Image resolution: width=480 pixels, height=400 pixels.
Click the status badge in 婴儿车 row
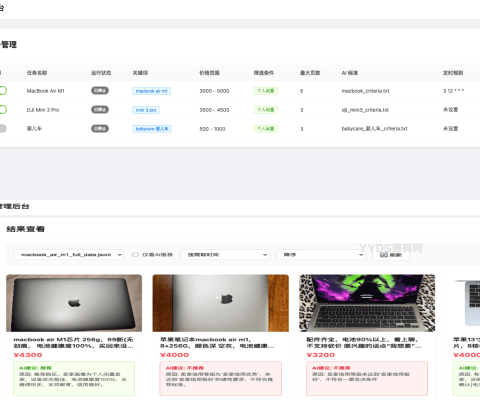click(100, 129)
